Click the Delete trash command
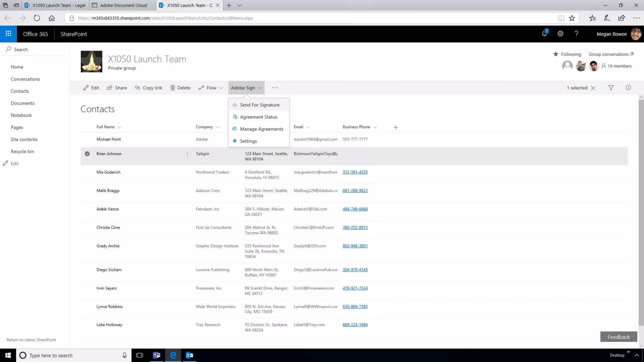 (180, 88)
